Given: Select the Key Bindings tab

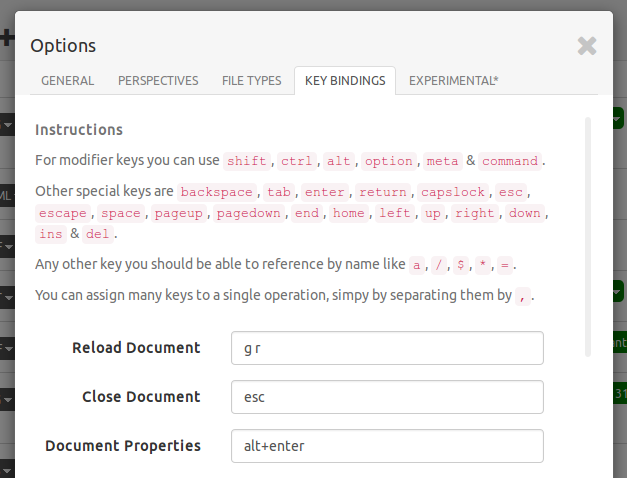Looking at the screenshot, I should 345,81.
